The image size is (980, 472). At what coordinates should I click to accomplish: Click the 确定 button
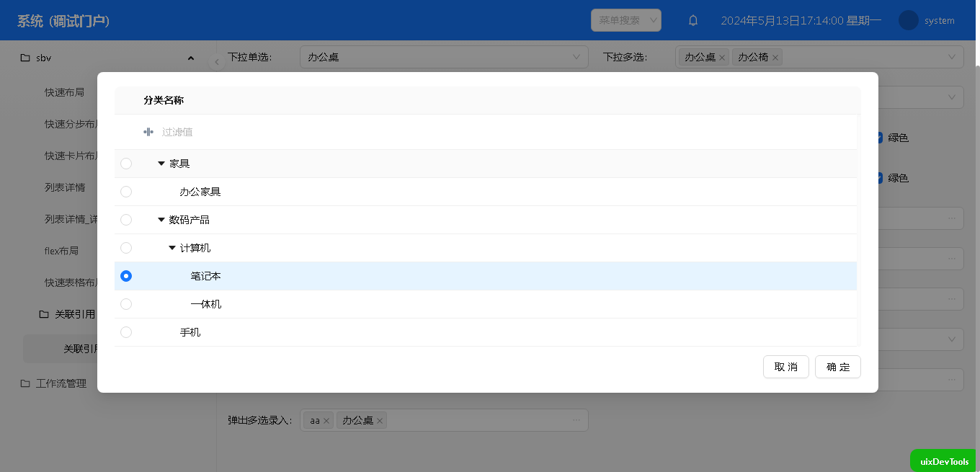(x=837, y=367)
